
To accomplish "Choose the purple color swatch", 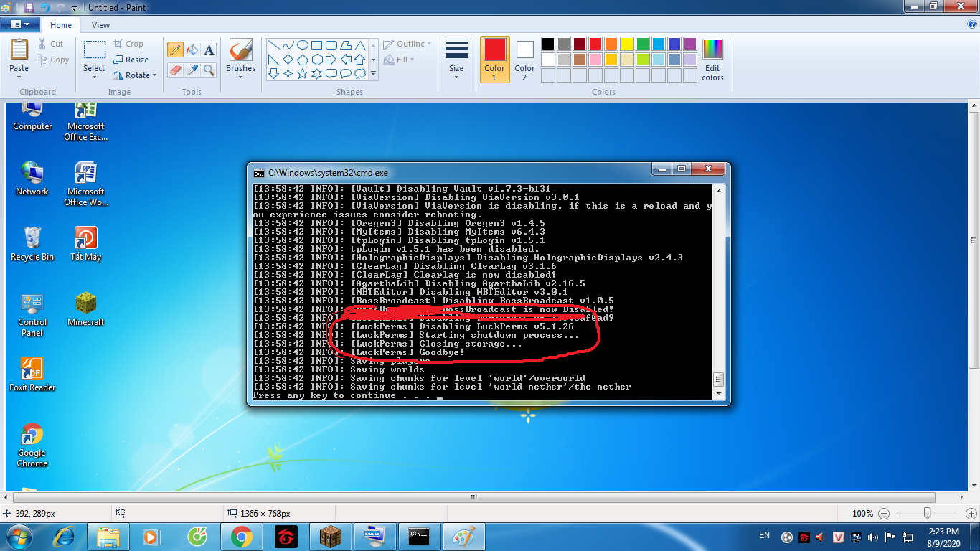I will coord(690,44).
